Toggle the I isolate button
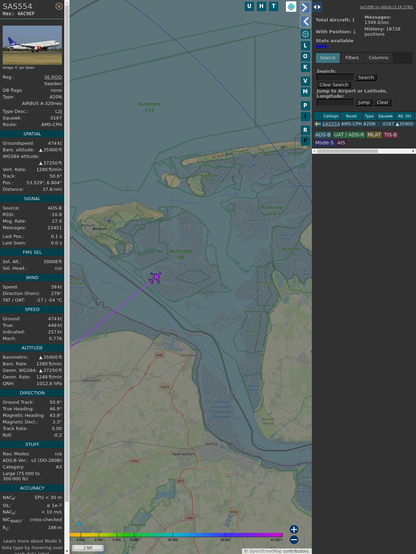Screen dimensions: 416x554 pos(305,116)
